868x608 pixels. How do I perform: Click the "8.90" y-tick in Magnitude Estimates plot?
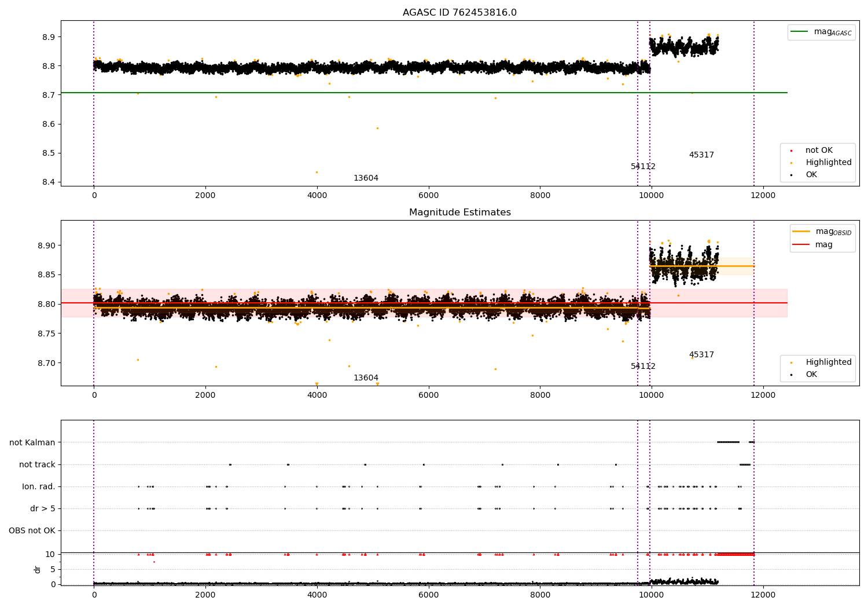coord(47,246)
